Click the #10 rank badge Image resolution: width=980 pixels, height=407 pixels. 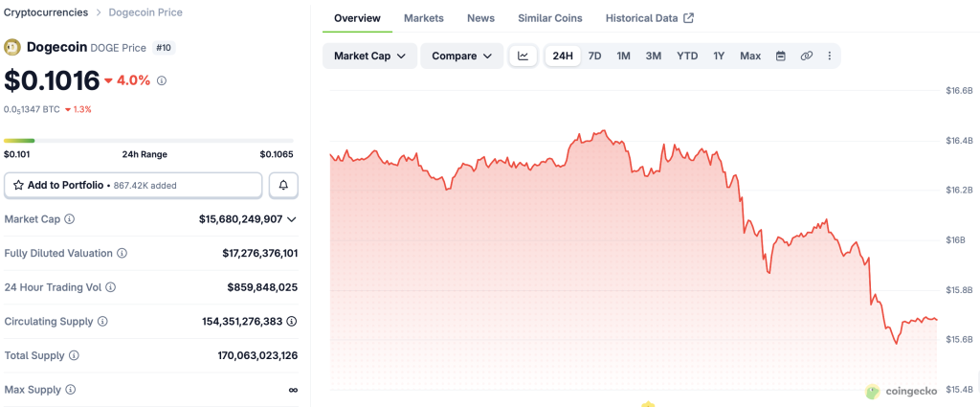(x=164, y=48)
